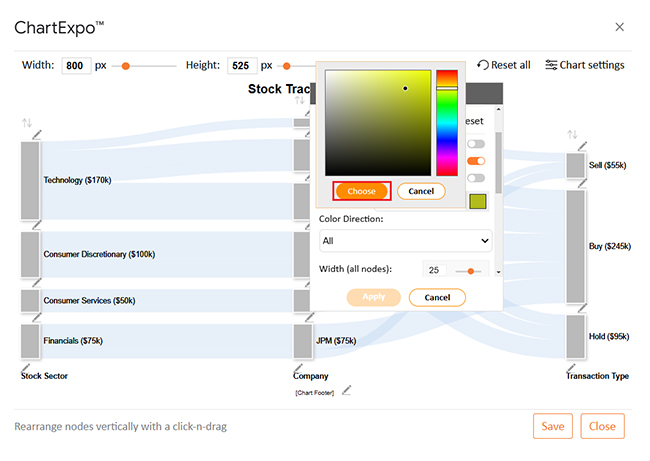The image size is (650, 461).
Task: Click the height input field showing 525
Action: click(x=242, y=66)
